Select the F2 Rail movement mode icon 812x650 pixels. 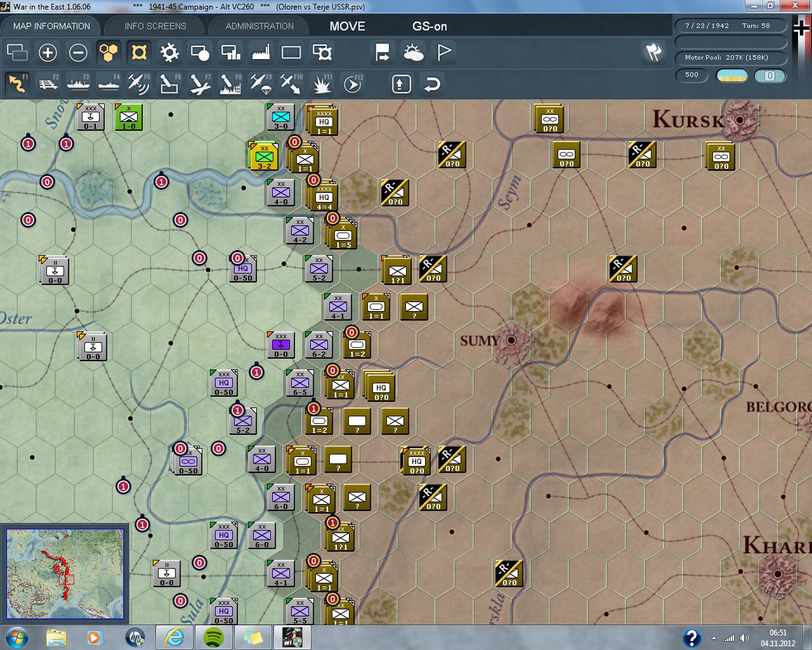(x=48, y=84)
